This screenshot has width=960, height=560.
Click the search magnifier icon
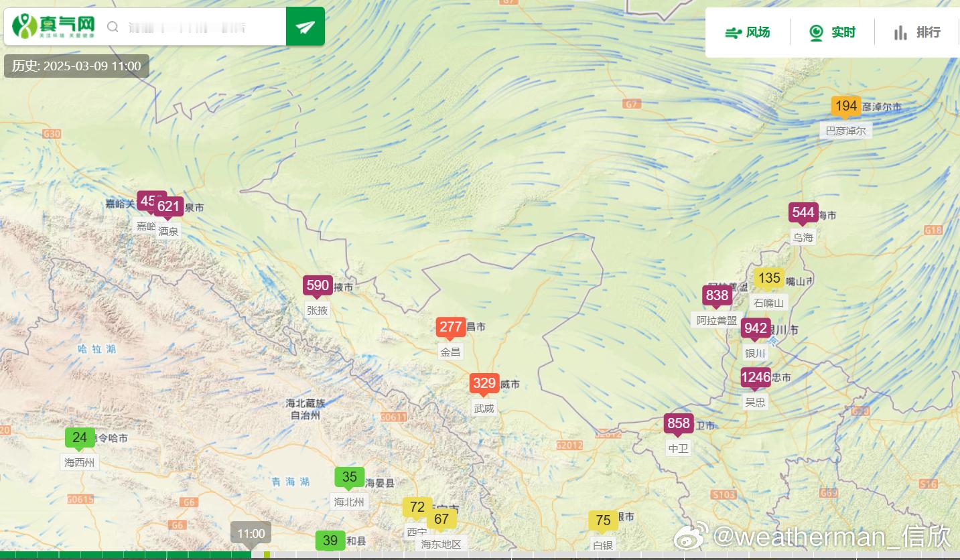[113, 27]
